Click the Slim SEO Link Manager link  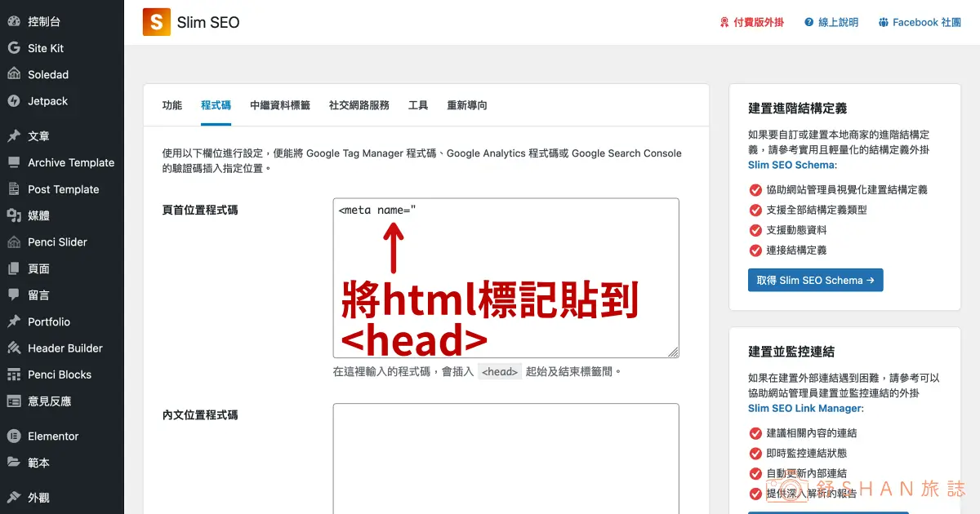[x=804, y=408]
